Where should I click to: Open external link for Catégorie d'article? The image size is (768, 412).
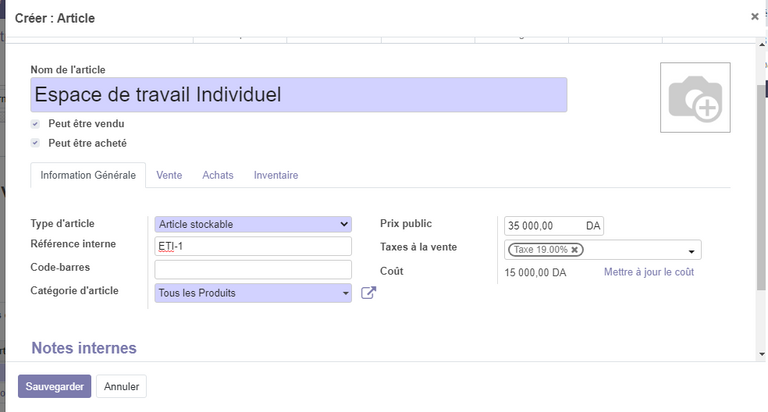point(368,293)
